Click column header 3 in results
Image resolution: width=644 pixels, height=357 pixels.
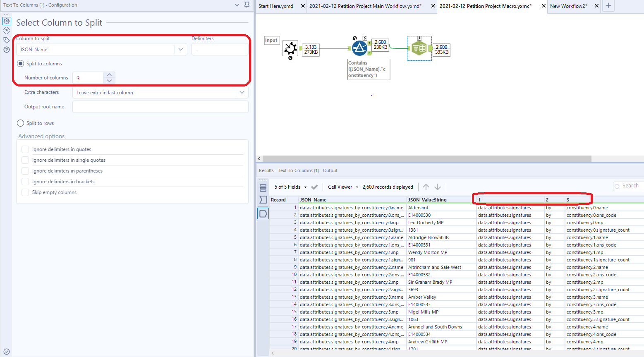coord(604,200)
